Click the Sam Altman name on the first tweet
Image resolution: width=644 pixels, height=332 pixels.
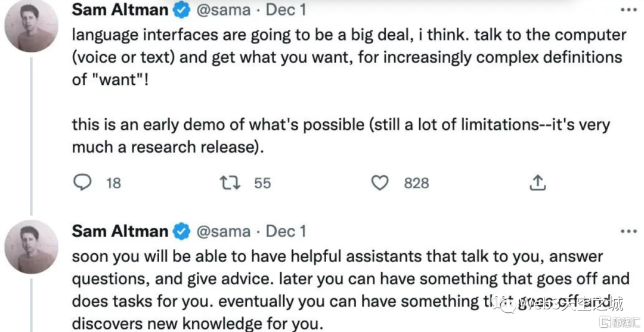120,10
